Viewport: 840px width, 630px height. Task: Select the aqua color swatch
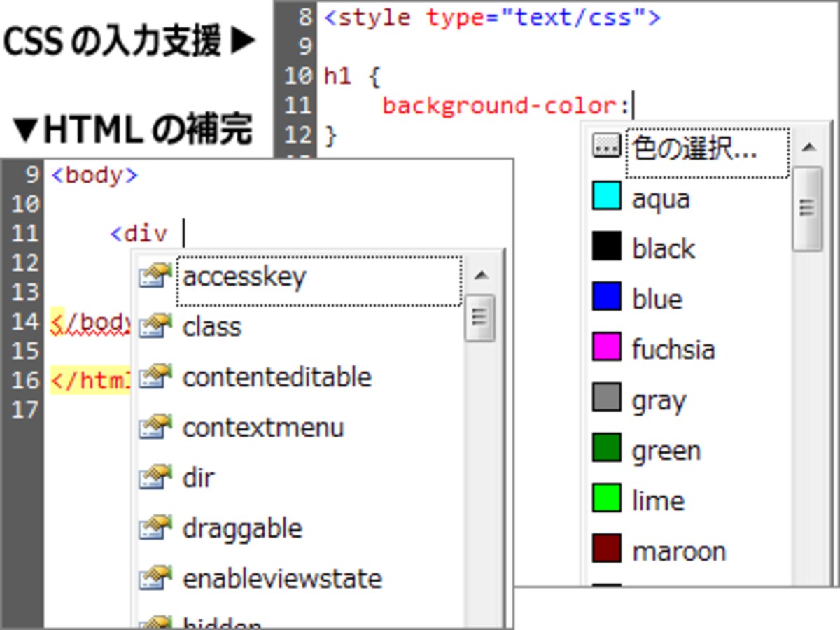(x=606, y=197)
